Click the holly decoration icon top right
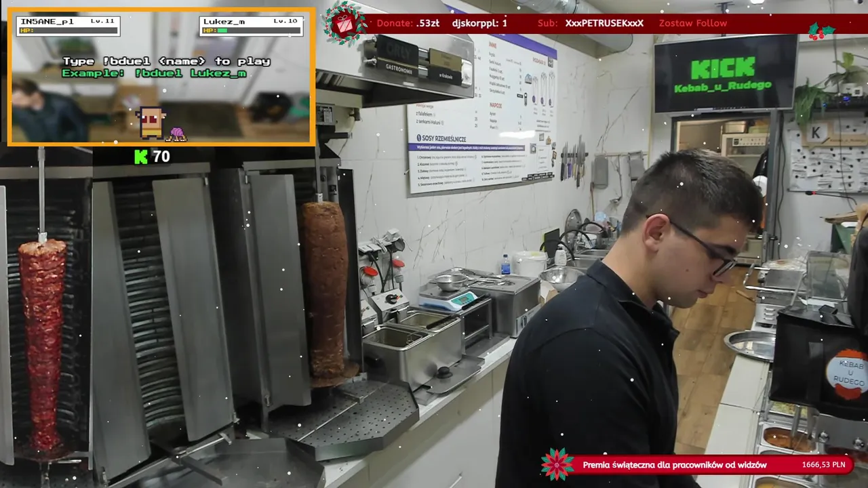The image size is (868, 488). click(821, 30)
